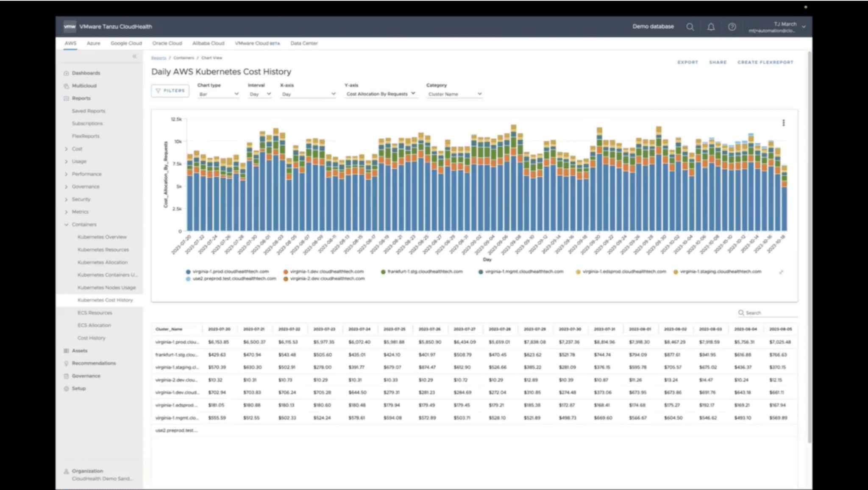Open the notifications bell icon

point(711,27)
